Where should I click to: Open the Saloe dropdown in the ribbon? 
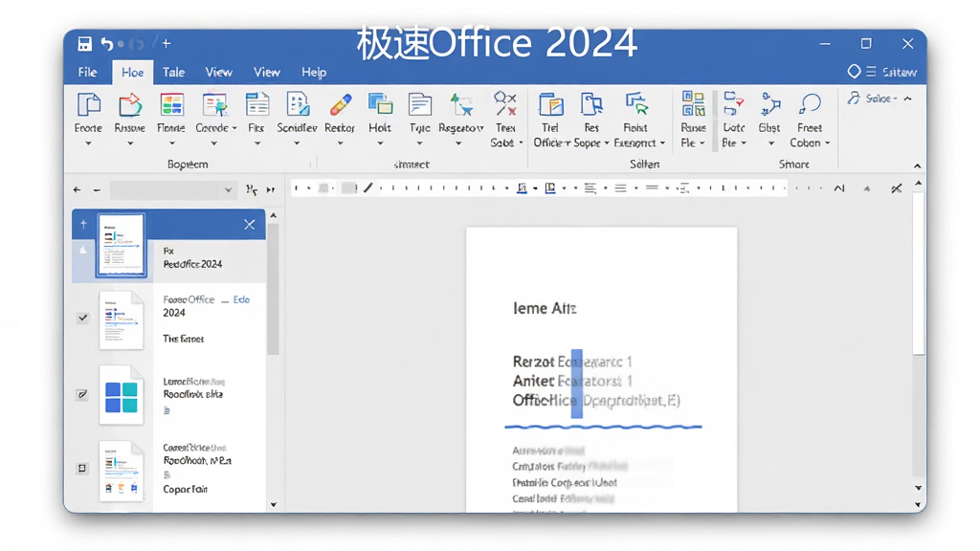click(x=873, y=99)
